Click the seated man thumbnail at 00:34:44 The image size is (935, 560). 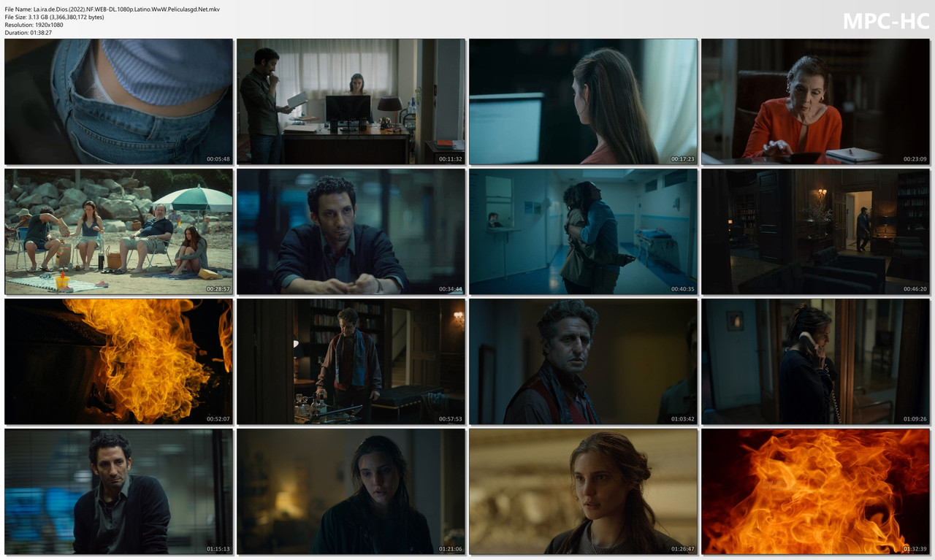pyautogui.click(x=351, y=231)
